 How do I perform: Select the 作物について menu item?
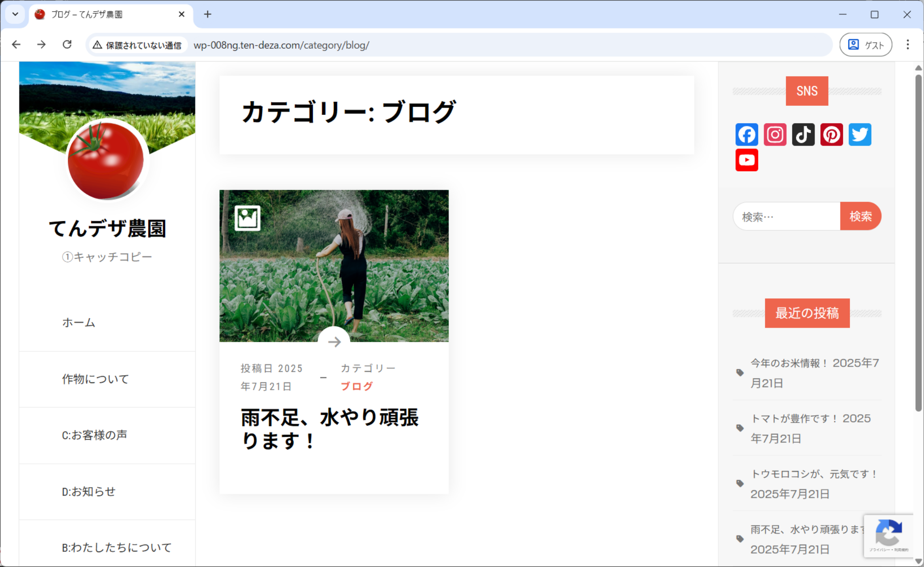95,379
